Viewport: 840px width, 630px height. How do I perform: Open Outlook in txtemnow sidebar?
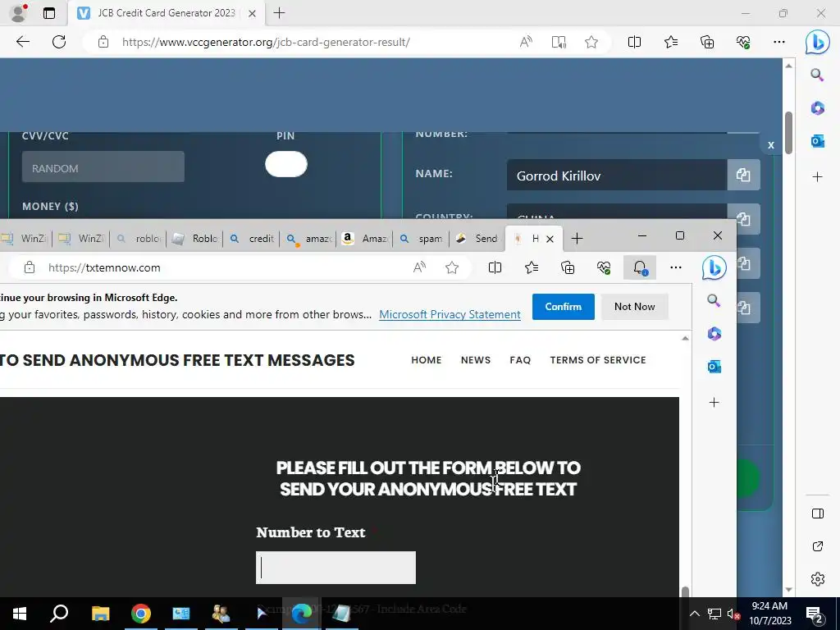tap(714, 367)
